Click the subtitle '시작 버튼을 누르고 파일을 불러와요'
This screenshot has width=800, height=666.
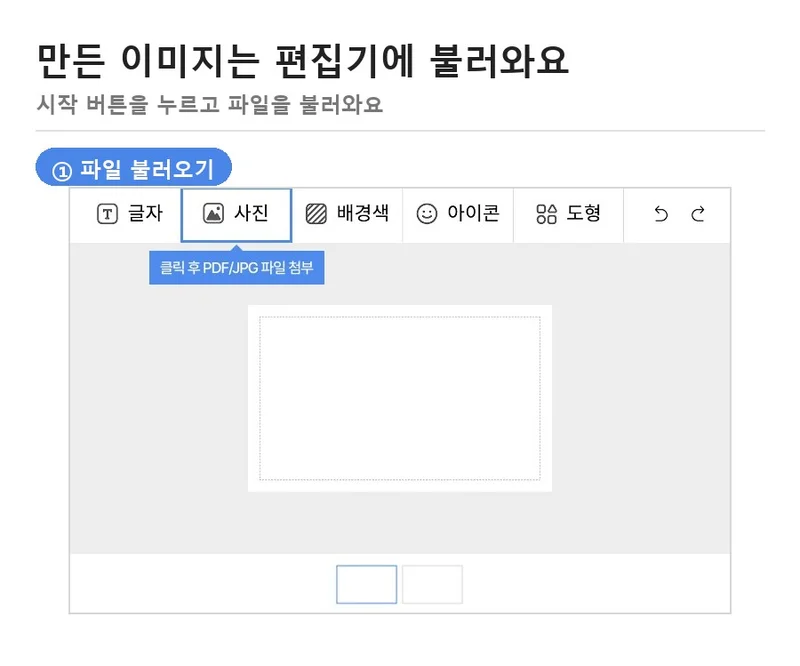[210, 105]
